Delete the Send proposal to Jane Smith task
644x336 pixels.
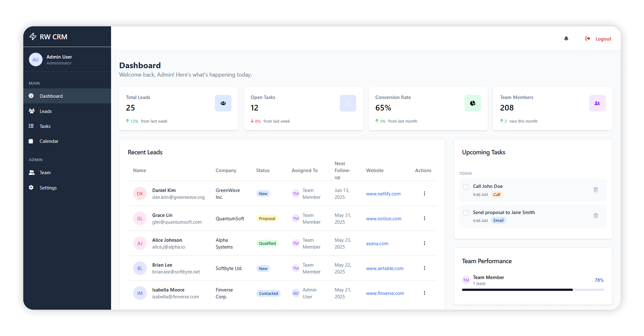(595, 216)
